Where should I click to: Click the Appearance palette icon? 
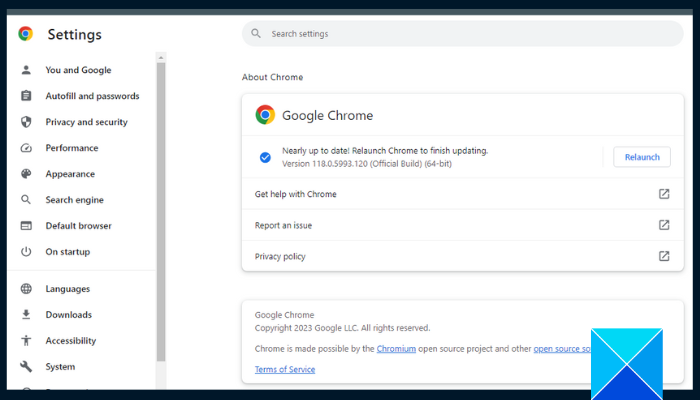pyautogui.click(x=26, y=174)
